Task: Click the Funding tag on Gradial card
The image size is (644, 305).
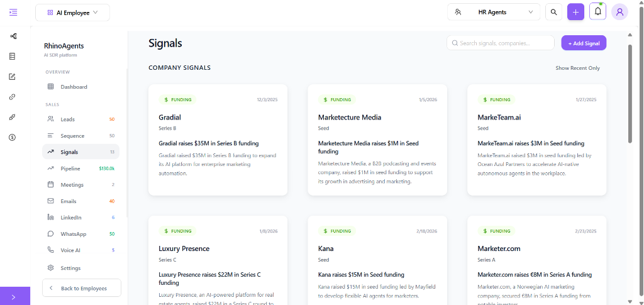Action: tap(177, 100)
